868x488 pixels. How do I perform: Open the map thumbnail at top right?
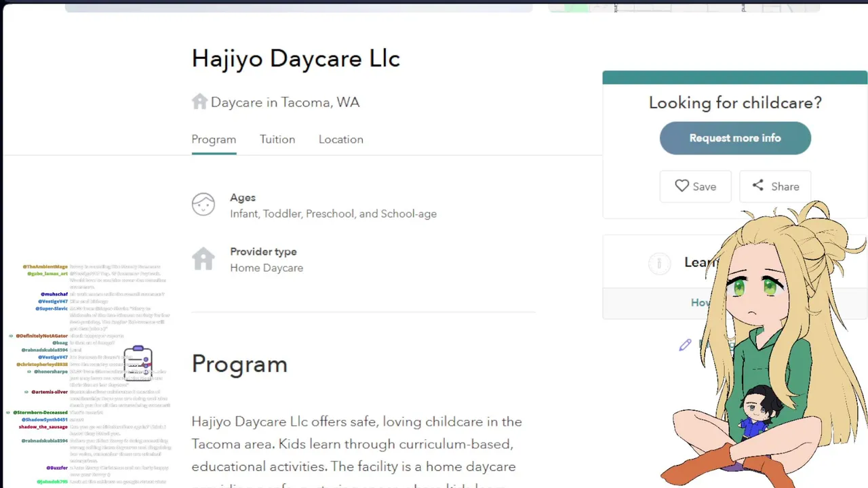684,6
